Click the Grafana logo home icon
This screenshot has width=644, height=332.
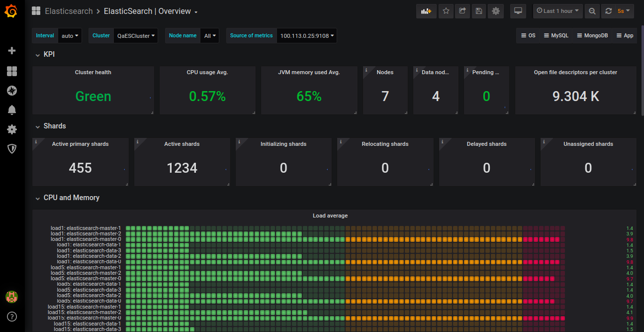[12, 11]
